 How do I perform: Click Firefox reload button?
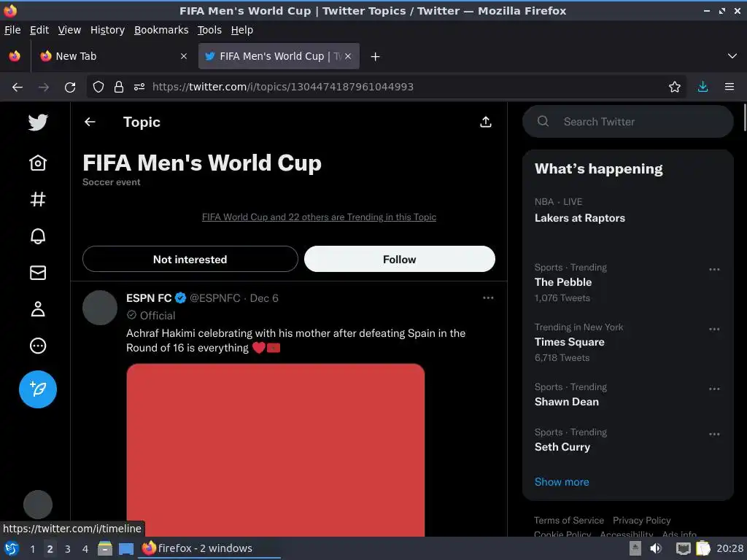[70, 87]
